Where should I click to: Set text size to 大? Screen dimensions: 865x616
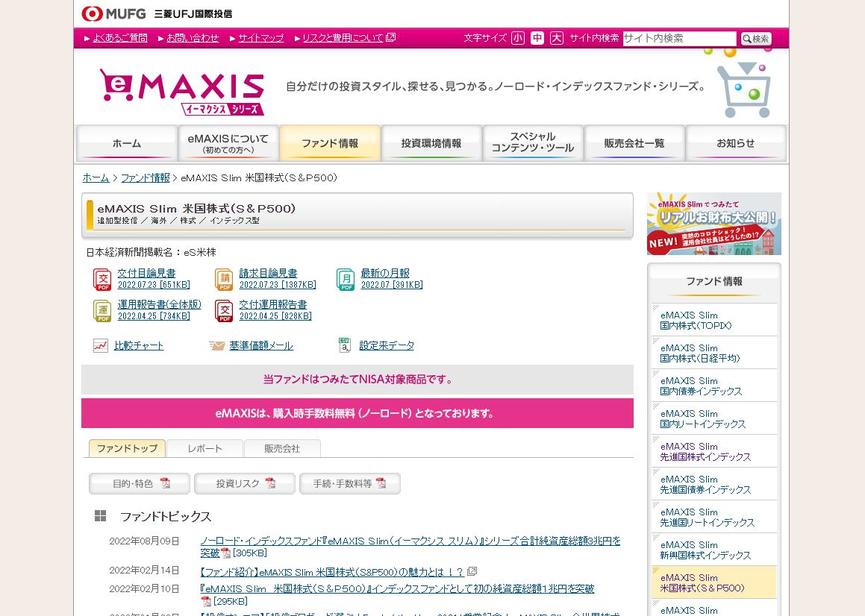tap(557, 38)
